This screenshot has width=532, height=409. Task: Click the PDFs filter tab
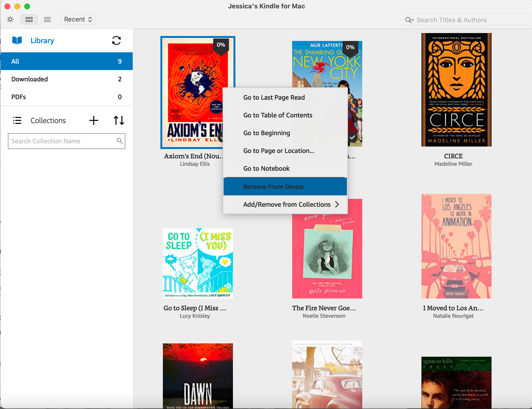66,97
